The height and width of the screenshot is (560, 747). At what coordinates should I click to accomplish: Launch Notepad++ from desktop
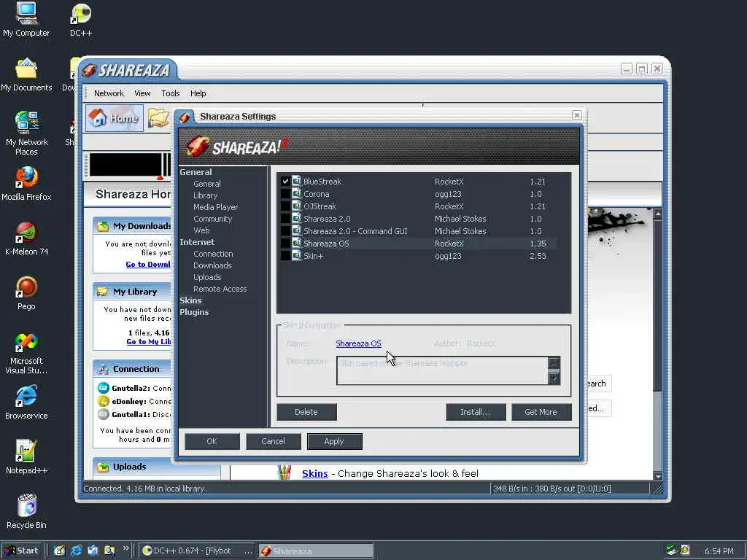tap(26, 457)
